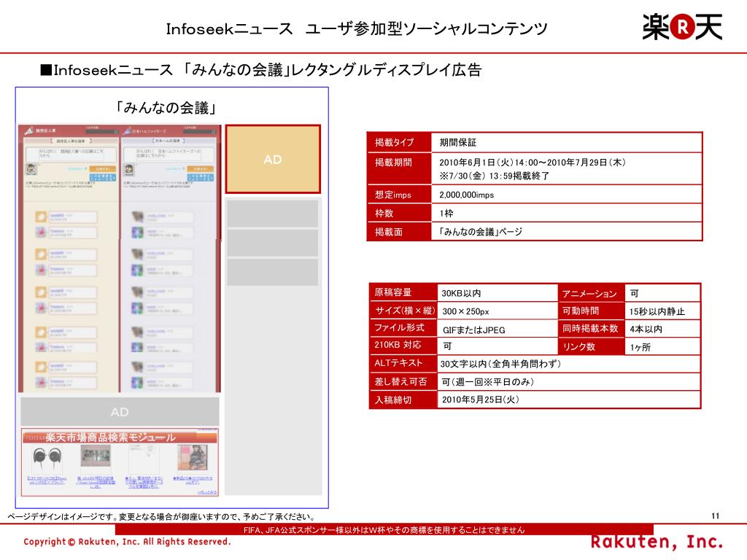Select the 1枠 value
This screenshot has height=560, width=747.
pos(446,214)
